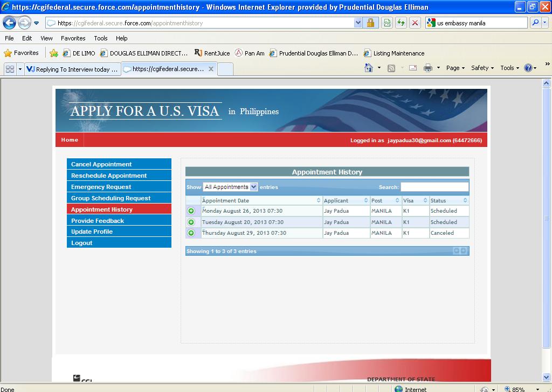Open the Safety command bar menu
Screen dimensions: 552x392
pyautogui.click(x=482, y=68)
